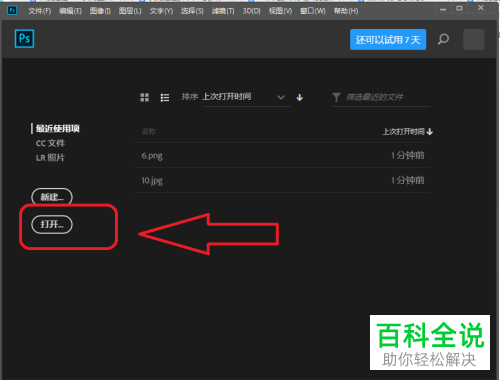500x380 pixels.
Task: Open the 选择(S) menu
Action: pos(192,11)
